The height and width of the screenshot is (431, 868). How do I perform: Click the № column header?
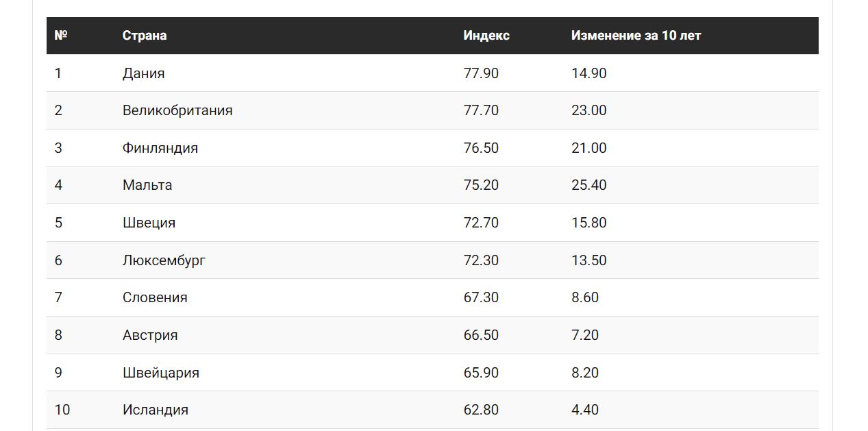[x=61, y=36]
